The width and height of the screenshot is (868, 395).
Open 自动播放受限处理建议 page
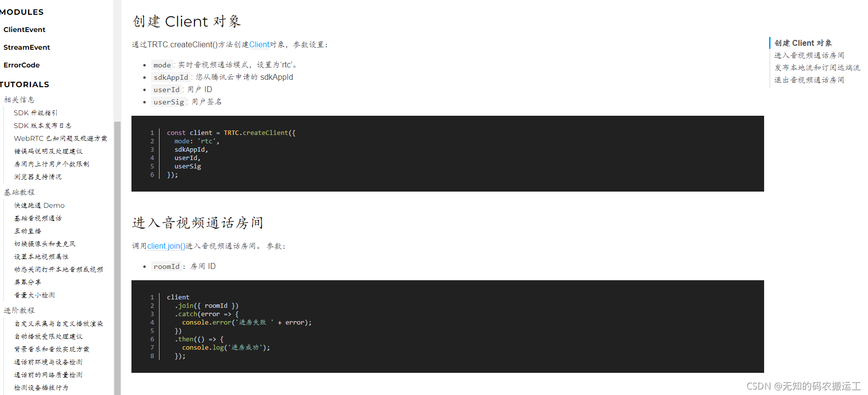click(49, 336)
